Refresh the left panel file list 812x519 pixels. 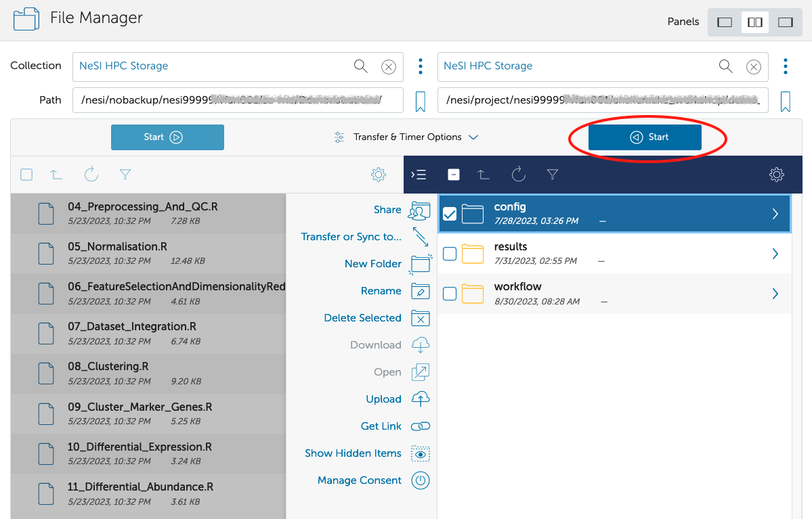coord(91,175)
